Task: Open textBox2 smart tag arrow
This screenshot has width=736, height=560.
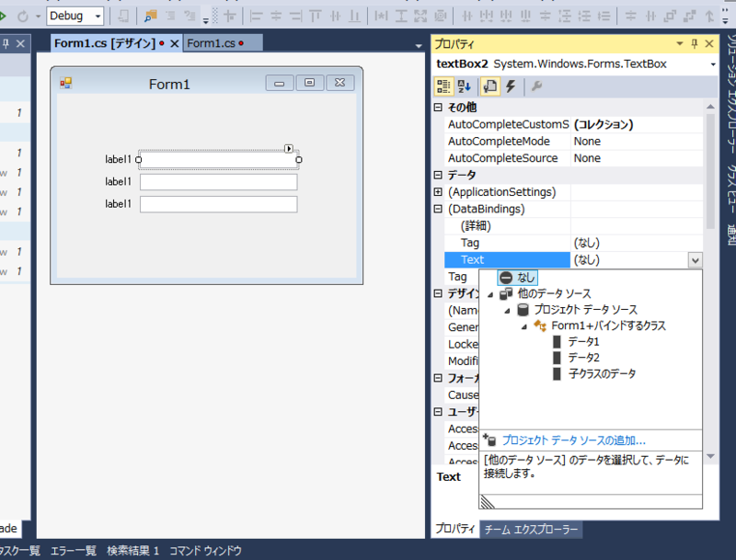Action: 288,147
